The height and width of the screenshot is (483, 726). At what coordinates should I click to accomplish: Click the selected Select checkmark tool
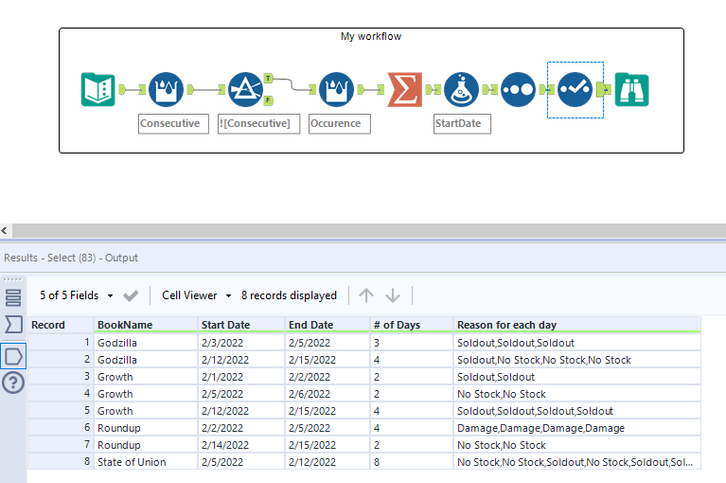[x=575, y=90]
